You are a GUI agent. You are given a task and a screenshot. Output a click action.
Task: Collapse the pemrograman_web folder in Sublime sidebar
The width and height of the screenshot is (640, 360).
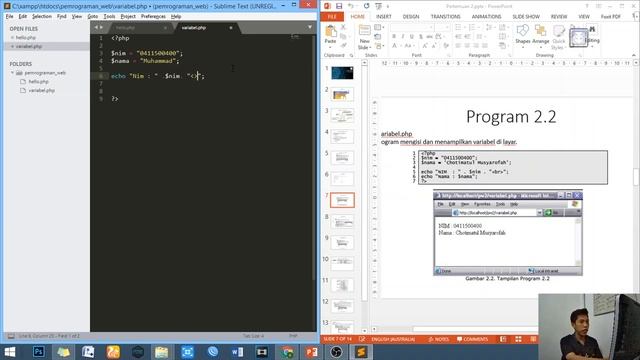12,73
